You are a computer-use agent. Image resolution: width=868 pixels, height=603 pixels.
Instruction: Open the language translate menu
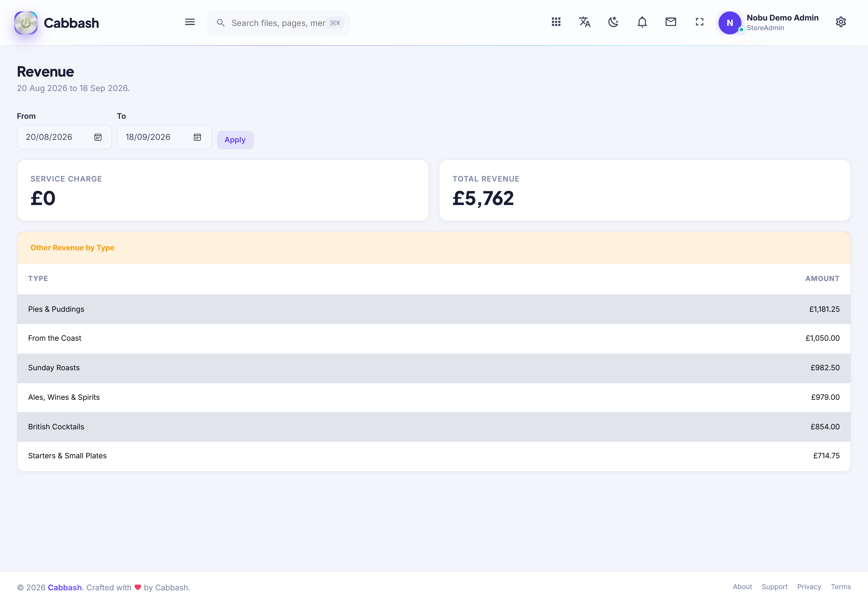(x=585, y=22)
